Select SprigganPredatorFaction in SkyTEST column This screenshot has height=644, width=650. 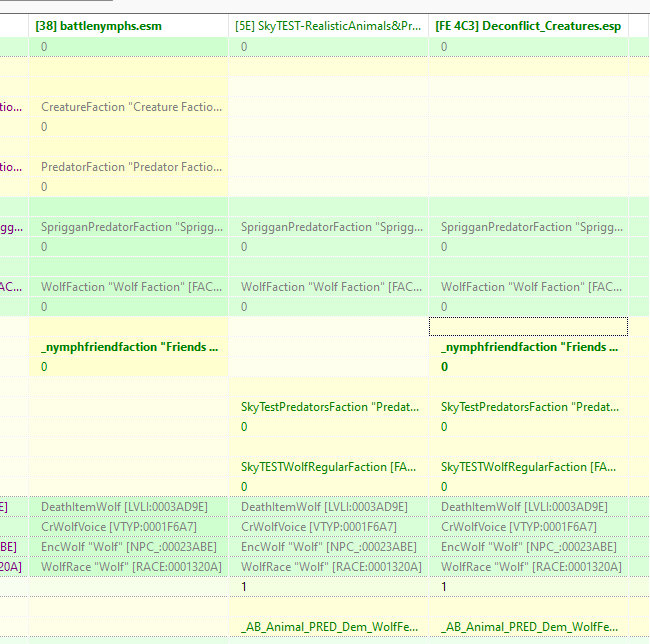(x=328, y=227)
